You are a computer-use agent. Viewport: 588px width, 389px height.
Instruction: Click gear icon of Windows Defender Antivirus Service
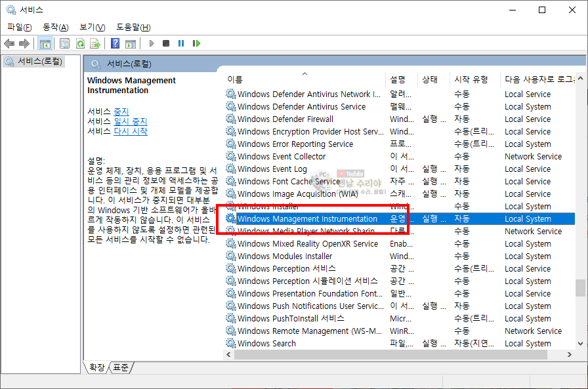[230, 106]
